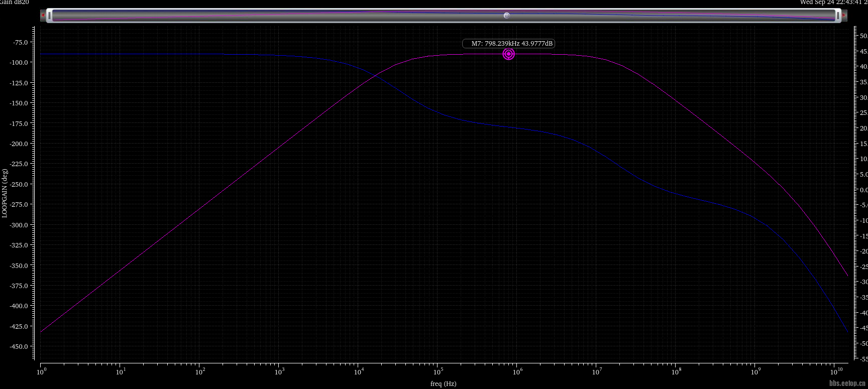Click the M7 marker circle on the curve

508,54
